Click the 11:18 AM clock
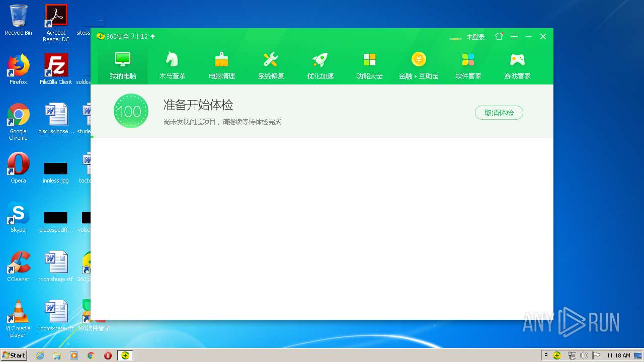 click(618, 355)
